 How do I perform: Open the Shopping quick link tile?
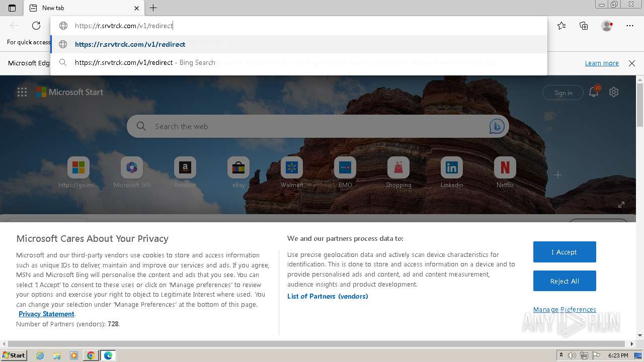[x=398, y=172]
